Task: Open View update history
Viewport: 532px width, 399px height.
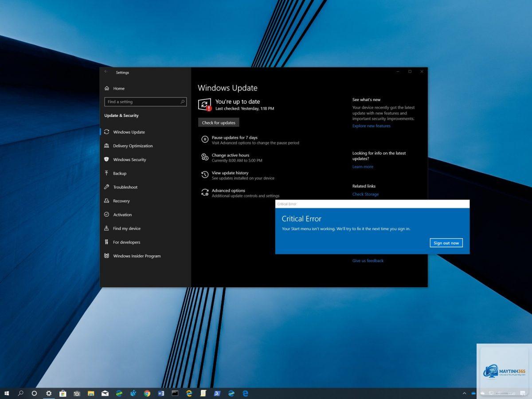Action: point(238,176)
